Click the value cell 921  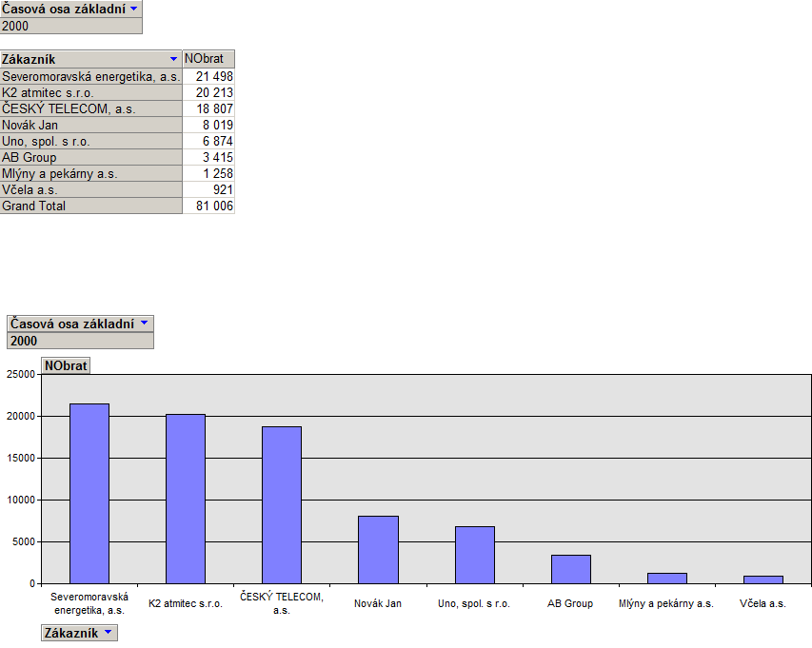[x=208, y=189]
